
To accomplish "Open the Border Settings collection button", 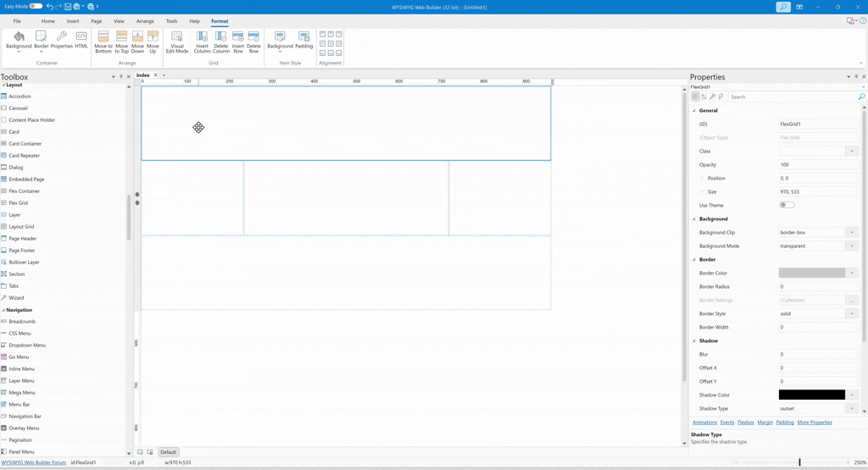I will [852, 301].
